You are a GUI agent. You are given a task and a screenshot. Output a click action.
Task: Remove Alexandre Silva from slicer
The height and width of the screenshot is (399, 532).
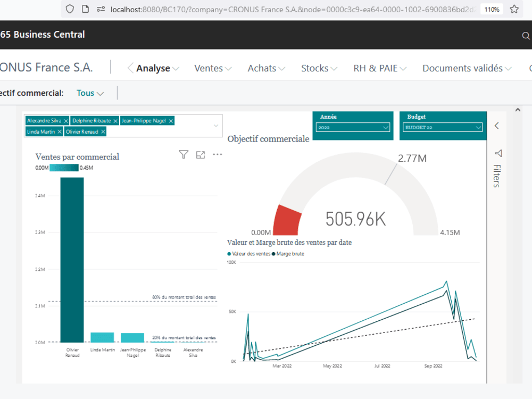tap(66, 121)
